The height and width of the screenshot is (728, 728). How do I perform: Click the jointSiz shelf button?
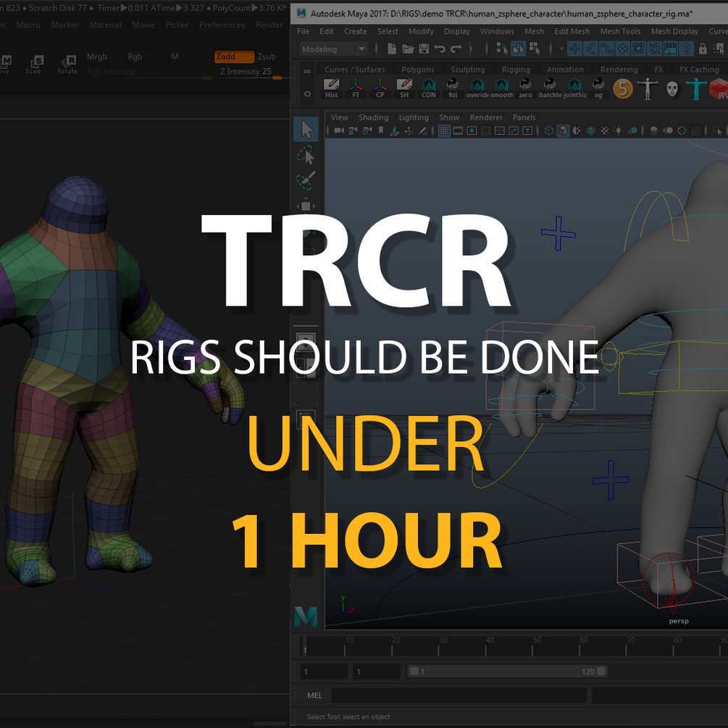(574, 88)
